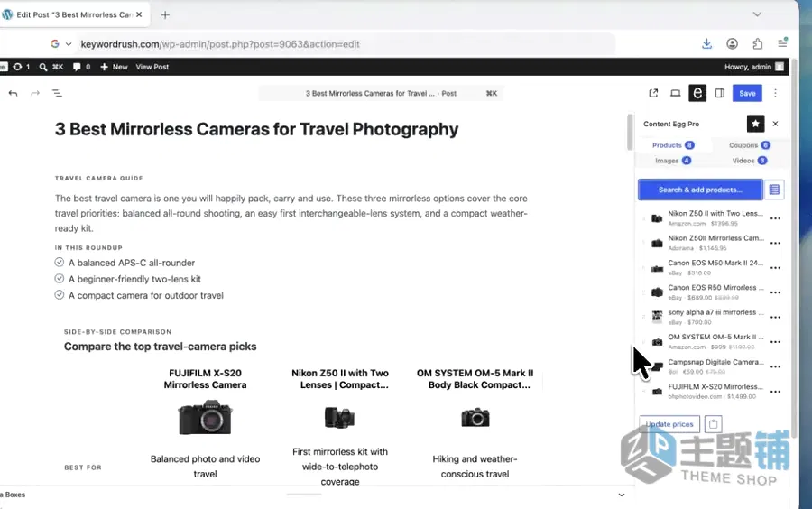Click the clipboard icon beside Update prices
The image size is (812, 509).
coord(713,424)
